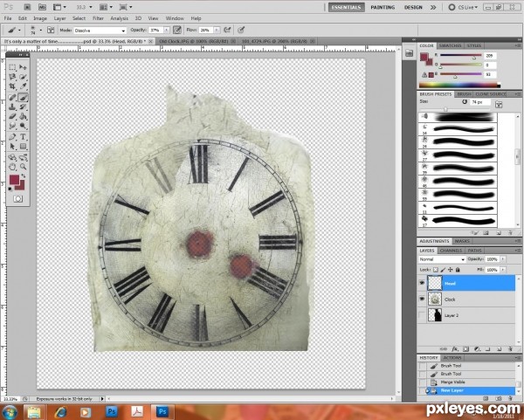Select the Blur tool
The width and height of the screenshot is (524, 420).
coord(12,126)
